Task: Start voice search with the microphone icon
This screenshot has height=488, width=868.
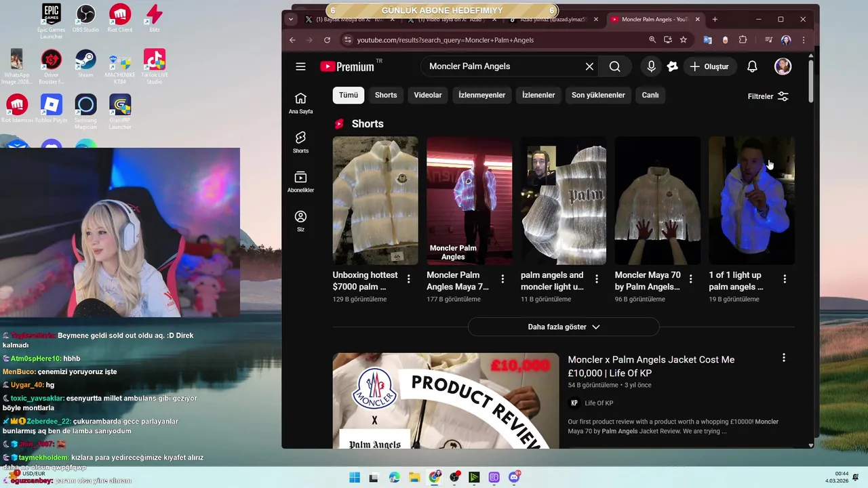Action: [x=651, y=66]
